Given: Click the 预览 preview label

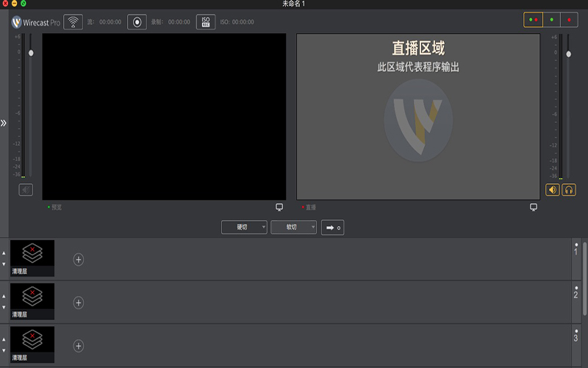Looking at the screenshot, I should pos(57,208).
